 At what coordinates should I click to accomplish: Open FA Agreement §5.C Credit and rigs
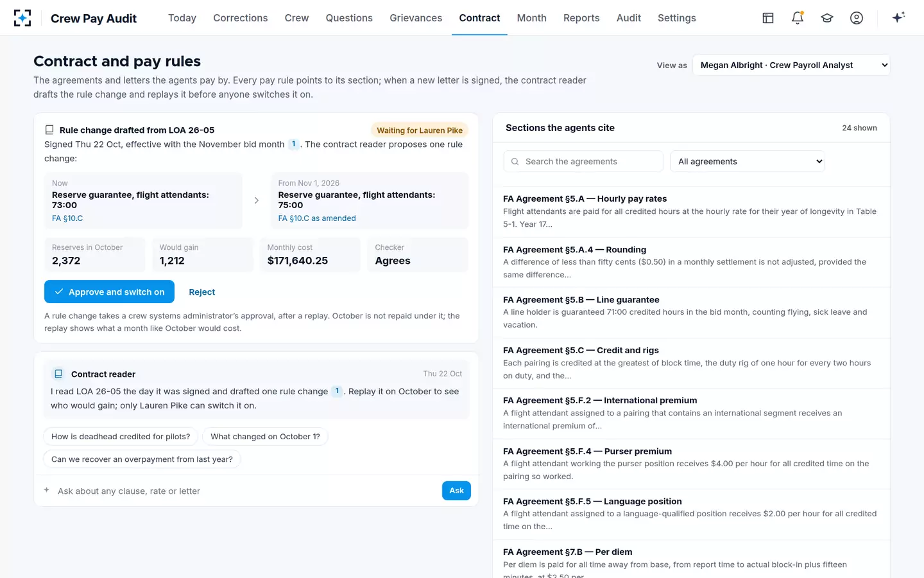(x=691, y=363)
